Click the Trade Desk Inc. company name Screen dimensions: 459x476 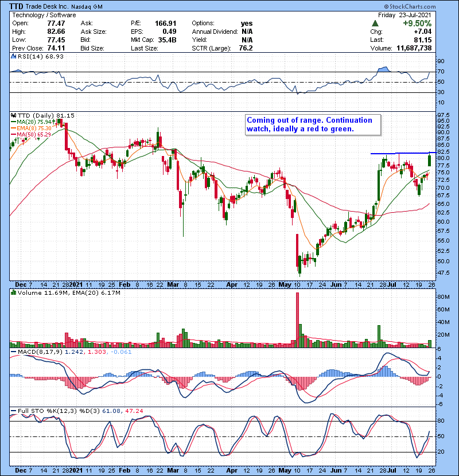[x=46, y=6]
